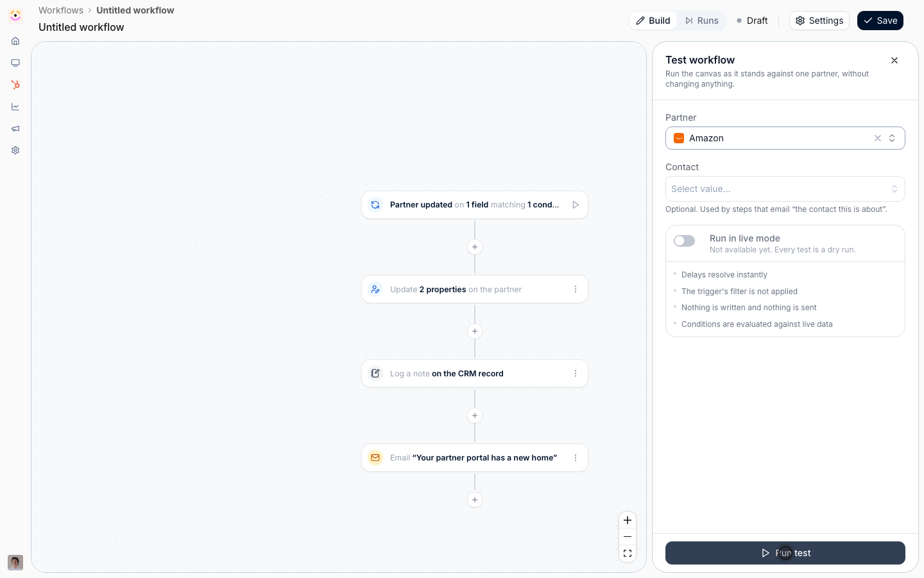Add a step after Log a note

(x=475, y=416)
